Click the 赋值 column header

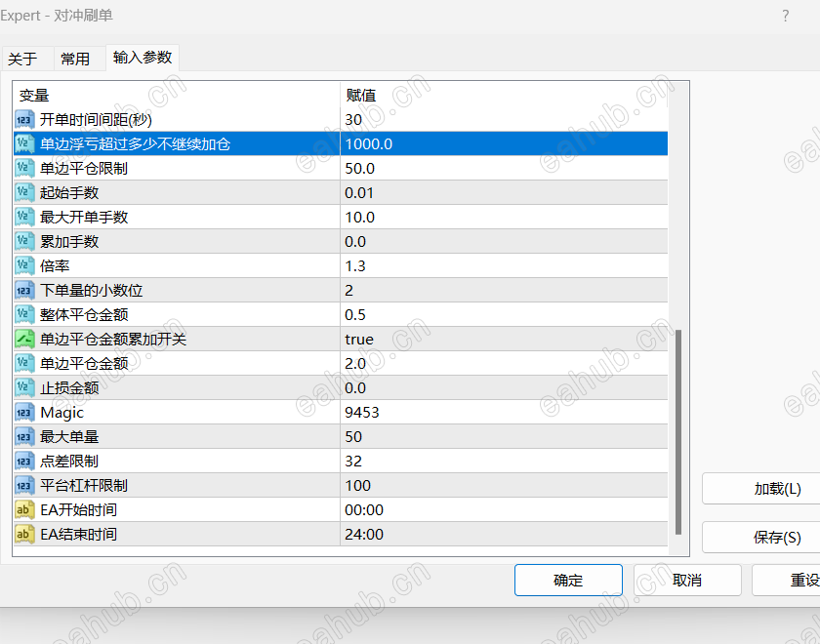(504, 96)
